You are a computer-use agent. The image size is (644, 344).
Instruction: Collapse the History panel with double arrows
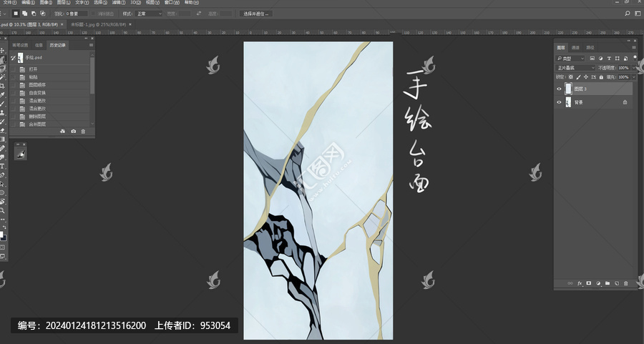[x=87, y=39]
